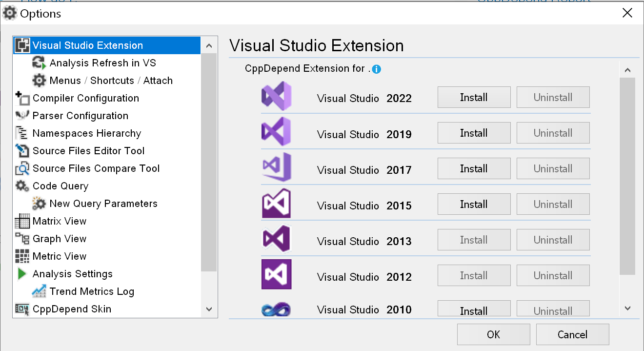Click the Visual Studio 2019 logo
644x351 pixels.
click(x=276, y=132)
